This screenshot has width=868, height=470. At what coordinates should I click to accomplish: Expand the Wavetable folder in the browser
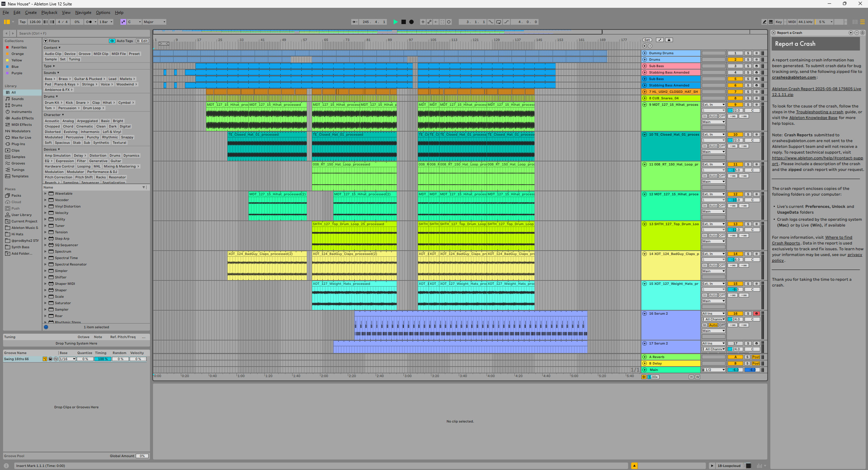(x=45, y=194)
